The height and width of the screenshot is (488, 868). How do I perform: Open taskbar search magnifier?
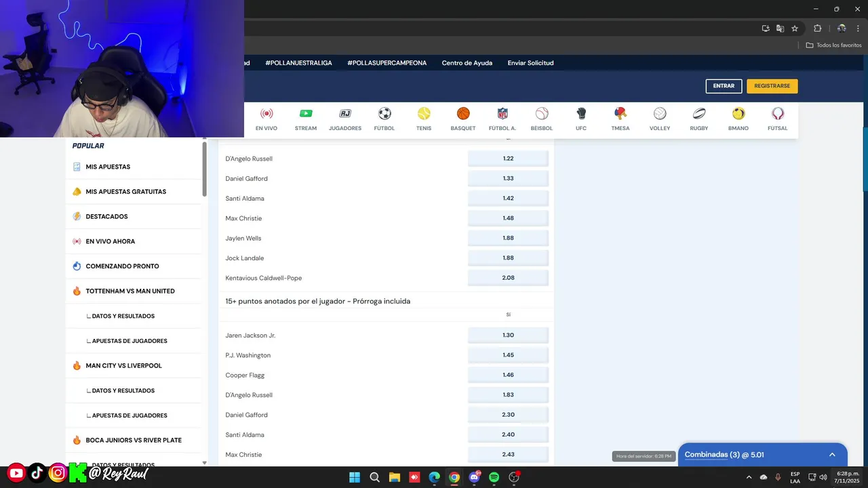374,477
